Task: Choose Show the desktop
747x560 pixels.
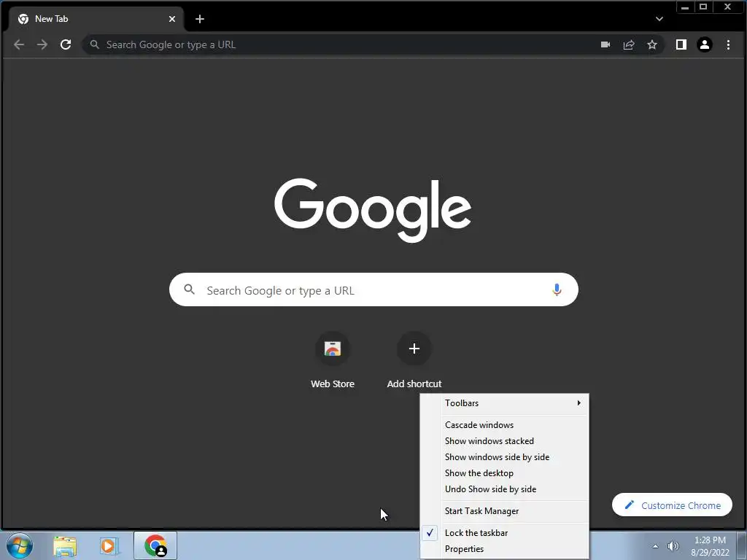Action: pyautogui.click(x=505, y=472)
